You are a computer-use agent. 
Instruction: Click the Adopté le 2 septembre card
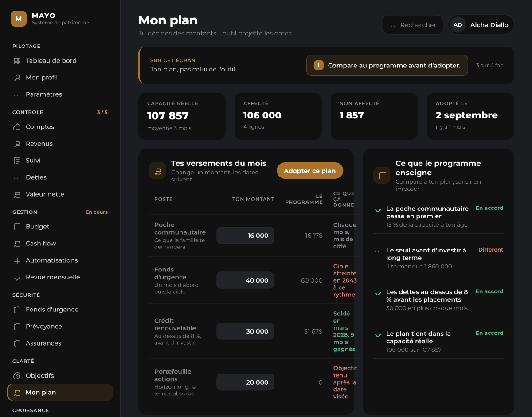pyautogui.click(x=470, y=116)
